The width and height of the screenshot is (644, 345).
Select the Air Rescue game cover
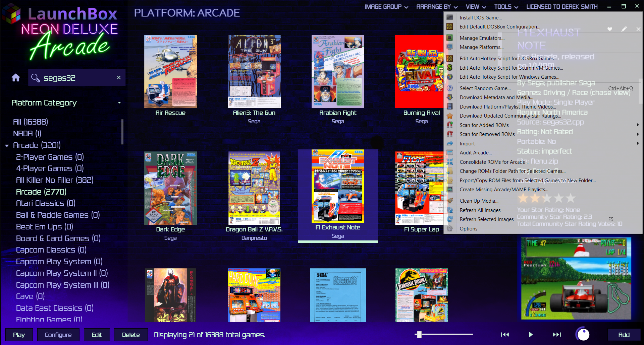[x=170, y=71]
